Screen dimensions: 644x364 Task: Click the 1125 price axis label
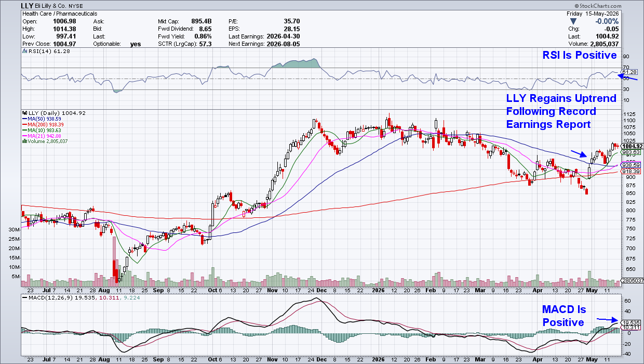[x=628, y=114]
